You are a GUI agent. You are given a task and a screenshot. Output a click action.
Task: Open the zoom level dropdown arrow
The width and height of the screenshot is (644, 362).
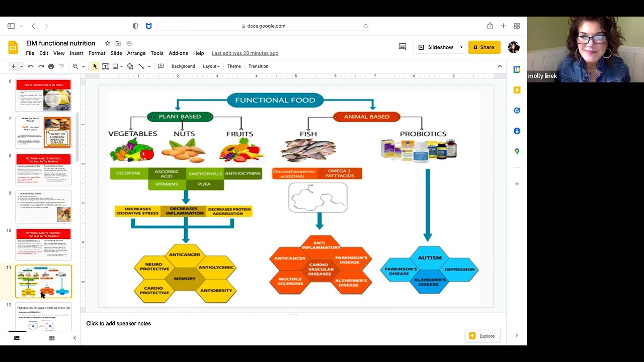84,66
